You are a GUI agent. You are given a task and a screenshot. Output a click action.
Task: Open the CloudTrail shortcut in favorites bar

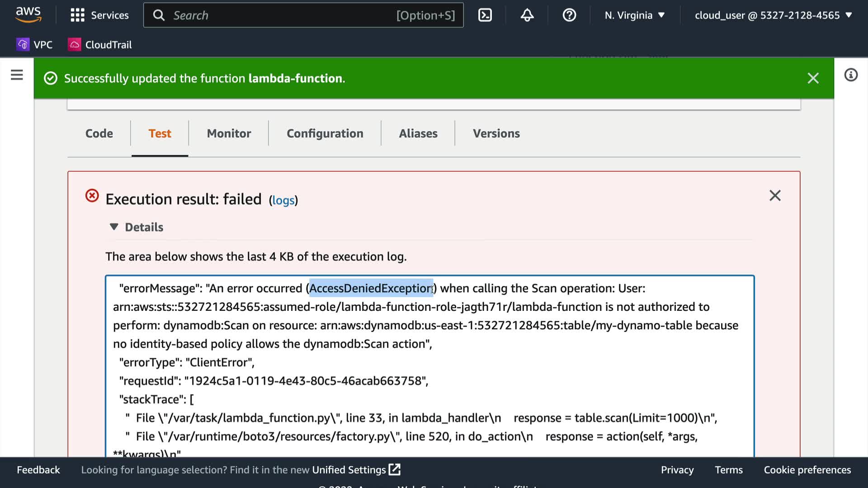pyautogui.click(x=100, y=45)
